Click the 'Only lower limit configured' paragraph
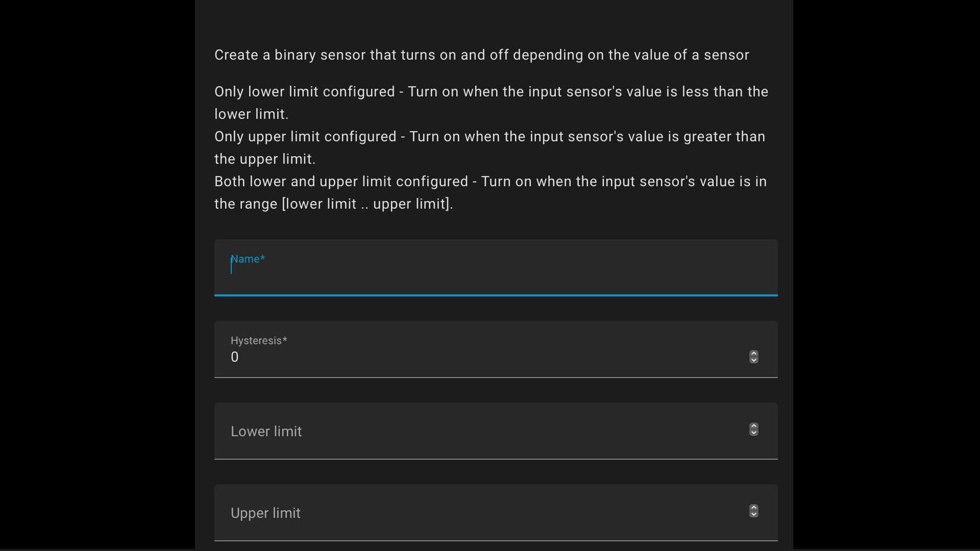Viewport: 980px width, 551px height. [x=491, y=92]
